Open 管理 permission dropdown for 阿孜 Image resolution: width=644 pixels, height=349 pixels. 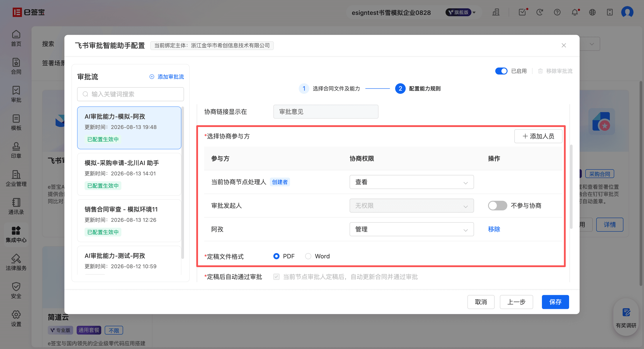click(x=412, y=229)
